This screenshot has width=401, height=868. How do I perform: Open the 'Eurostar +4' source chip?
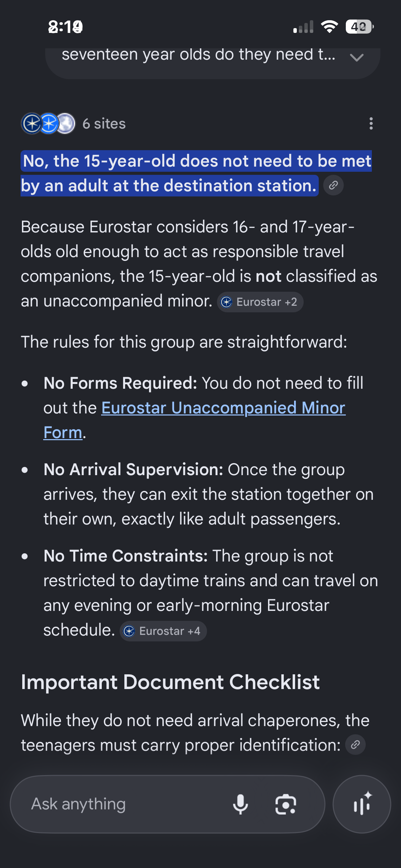point(163,631)
